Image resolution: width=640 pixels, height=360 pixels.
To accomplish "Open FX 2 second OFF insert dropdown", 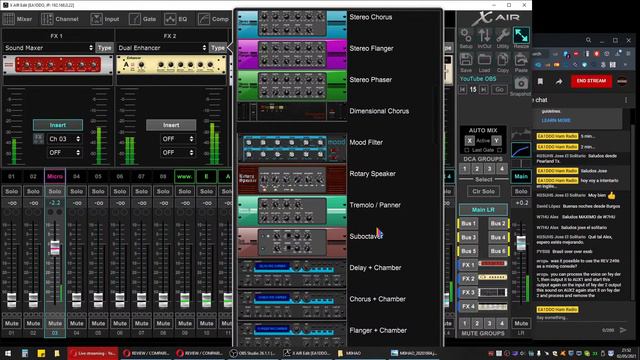I will [177, 152].
